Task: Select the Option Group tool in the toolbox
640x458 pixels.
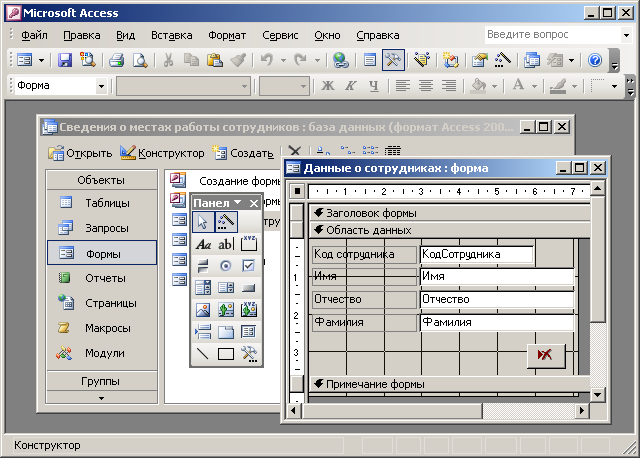Action: (249, 244)
